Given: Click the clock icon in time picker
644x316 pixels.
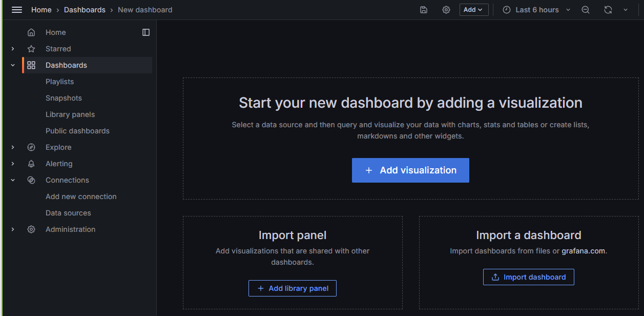Looking at the screenshot, I should [x=507, y=10].
